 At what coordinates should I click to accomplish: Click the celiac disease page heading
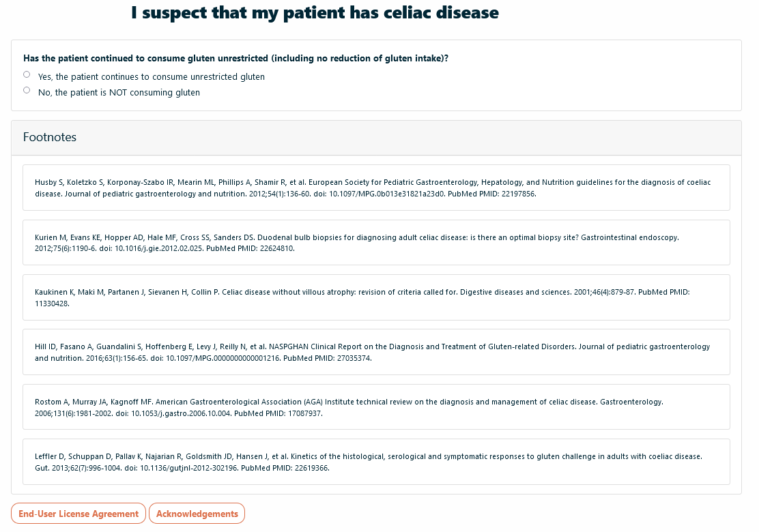[x=315, y=12]
